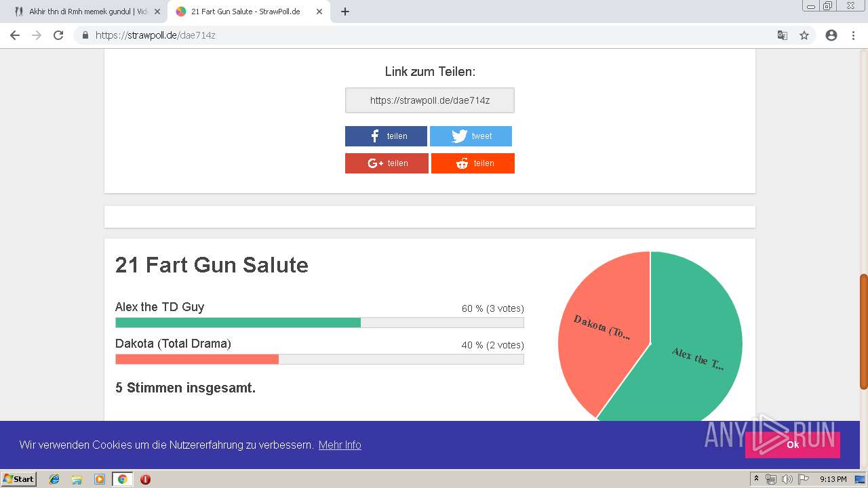
Task: Share the poll on Google Plus
Action: tap(387, 163)
